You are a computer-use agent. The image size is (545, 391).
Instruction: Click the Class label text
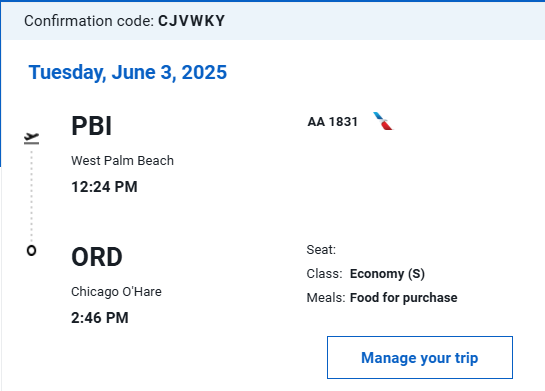[324, 274]
